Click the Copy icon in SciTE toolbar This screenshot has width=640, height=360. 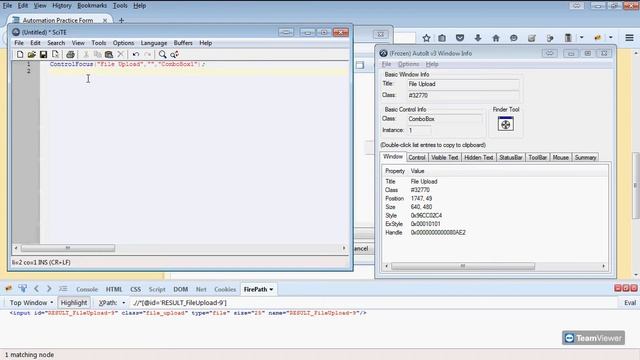pos(97,54)
